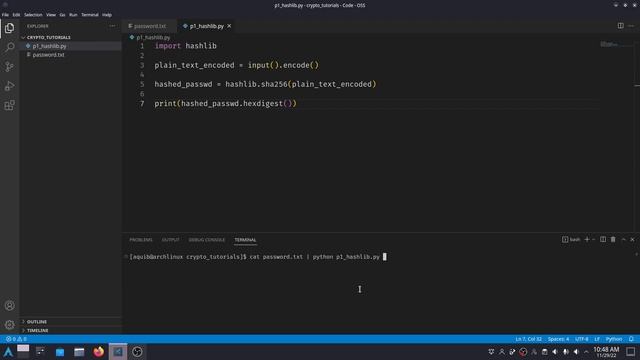Open the View menu

click(51, 15)
